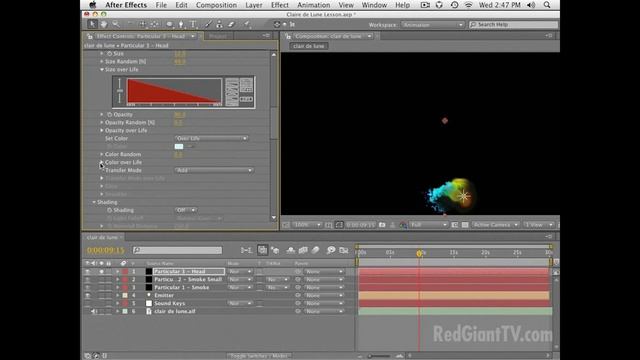
Task: Hide the Emitter layer
Action: [87, 296]
